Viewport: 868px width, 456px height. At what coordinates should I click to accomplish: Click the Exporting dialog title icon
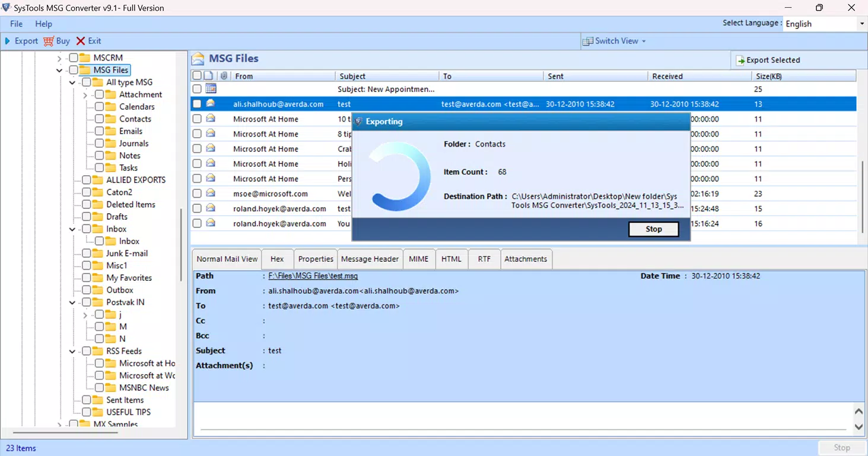(x=358, y=121)
